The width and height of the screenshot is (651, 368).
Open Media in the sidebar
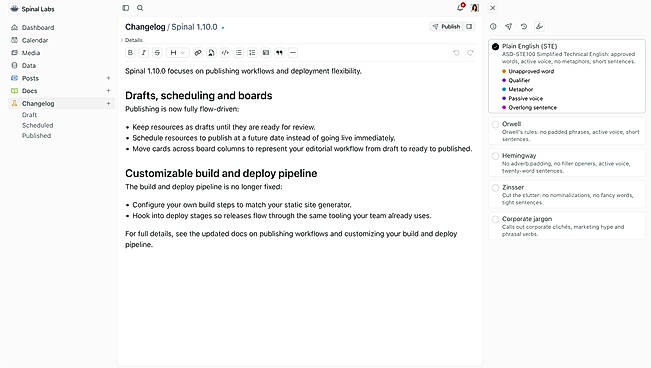(x=61, y=53)
